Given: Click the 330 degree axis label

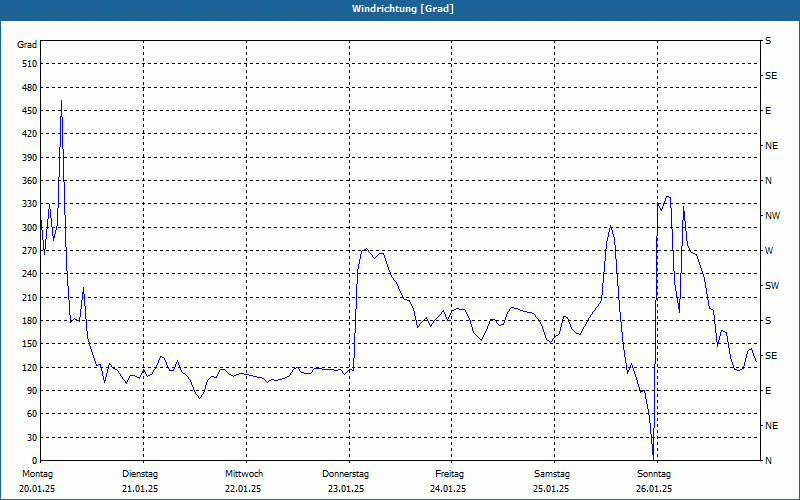Looking at the screenshot, I should coord(30,204).
